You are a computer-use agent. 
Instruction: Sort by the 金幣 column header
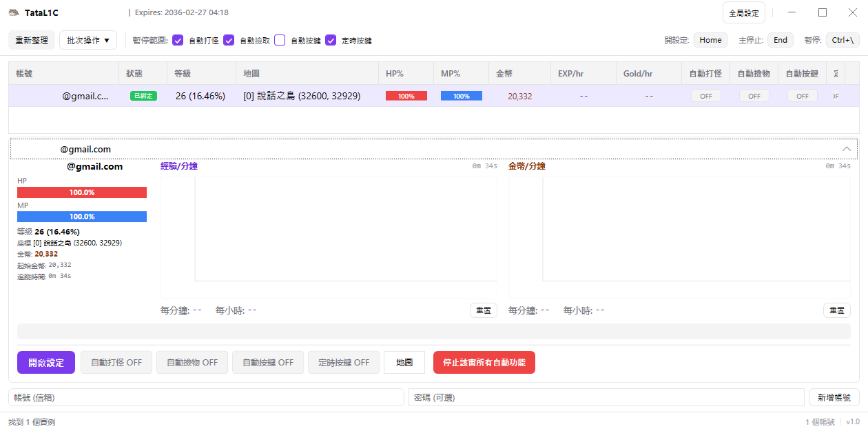[506, 73]
